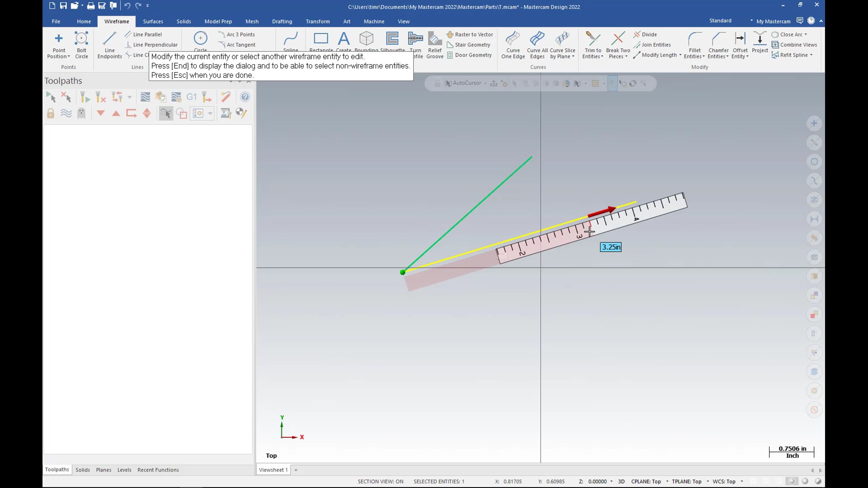868x488 pixels.
Task: Edit the 3.25in dimension input field
Action: click(610, 247)
